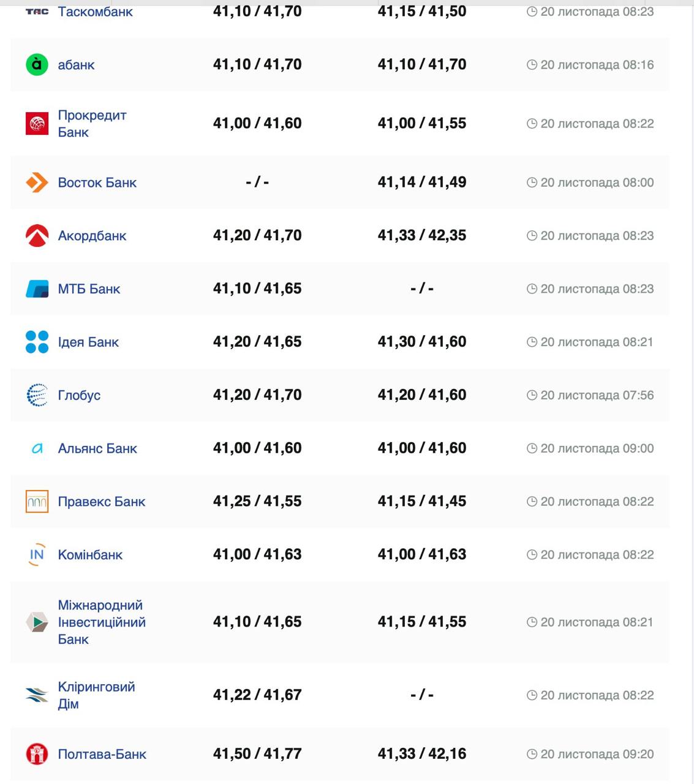The width and height of the screenshot is (694, 784).
Task: Click the red Прокредит Банк logo
Action: coord(37,124)
